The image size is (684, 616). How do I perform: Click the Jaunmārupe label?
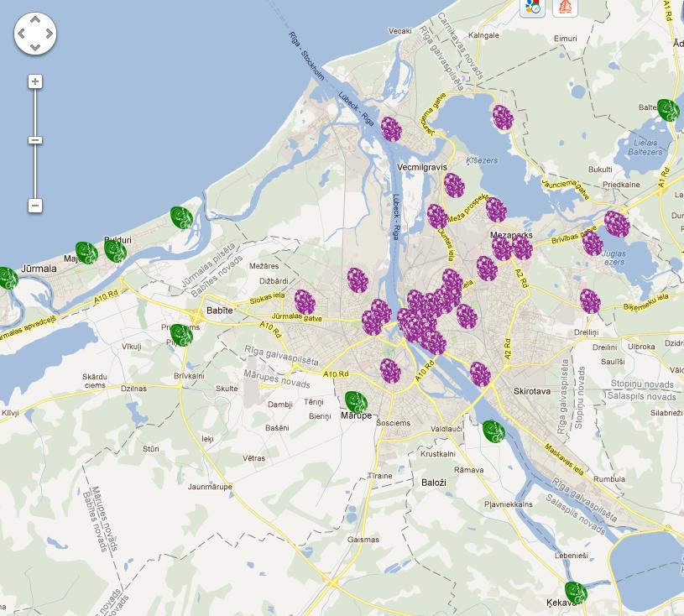tap(210, 487)
